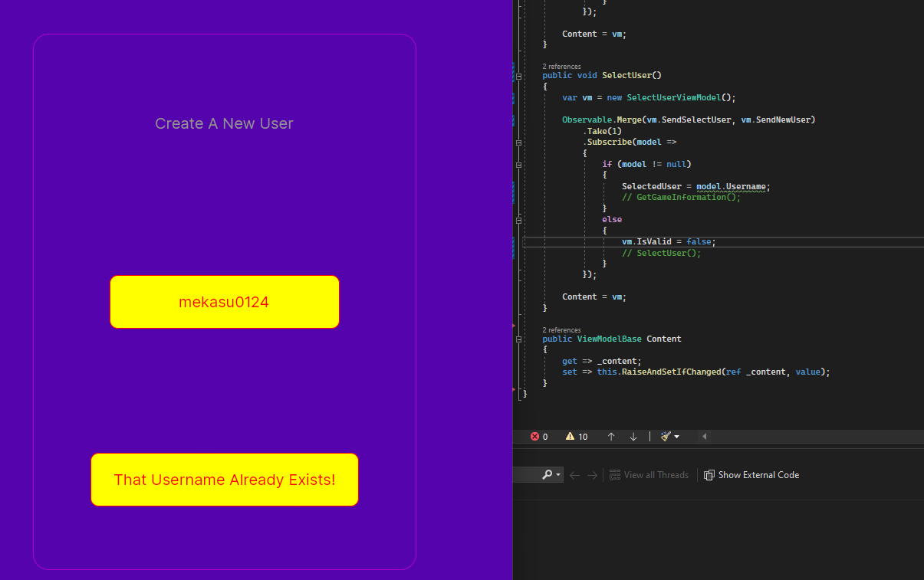Click the horizontal scrollbar left arrow

[x=704, y=437]
